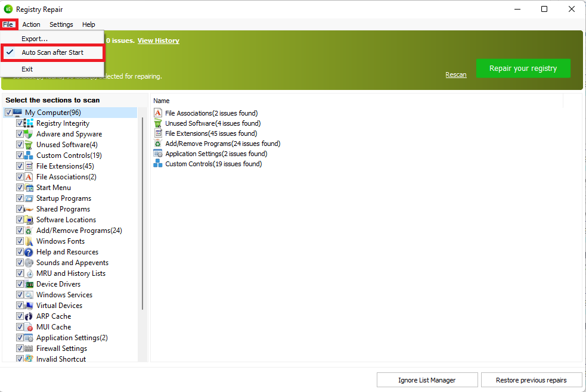The width and height of the screenshot is (586, 392).
Task: Click the Custom Controls icon in results list
Action: [158, 164]
